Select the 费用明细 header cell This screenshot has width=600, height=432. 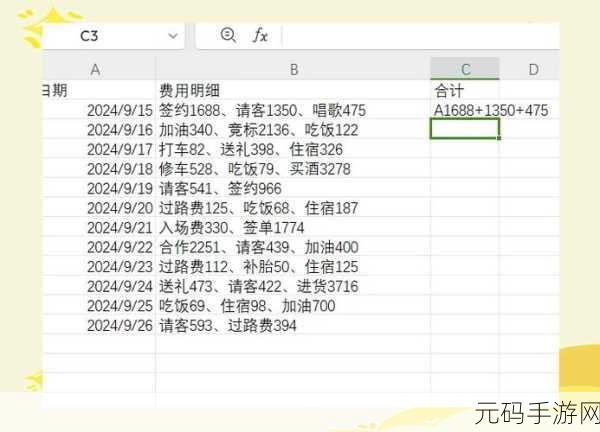(293, 91)
